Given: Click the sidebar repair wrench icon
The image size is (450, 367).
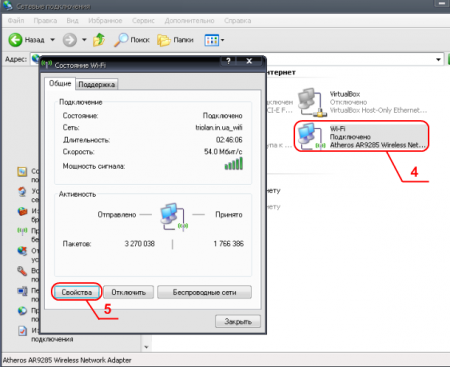Looking at the screenshot, I should [22, 271].
